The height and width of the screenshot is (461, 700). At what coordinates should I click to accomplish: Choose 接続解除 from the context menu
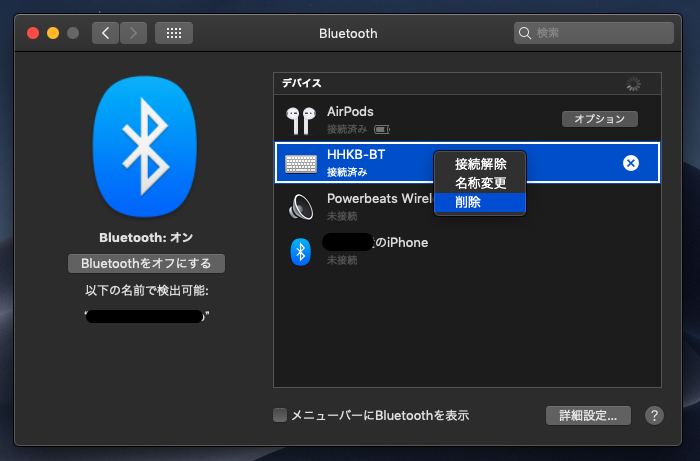480,164
